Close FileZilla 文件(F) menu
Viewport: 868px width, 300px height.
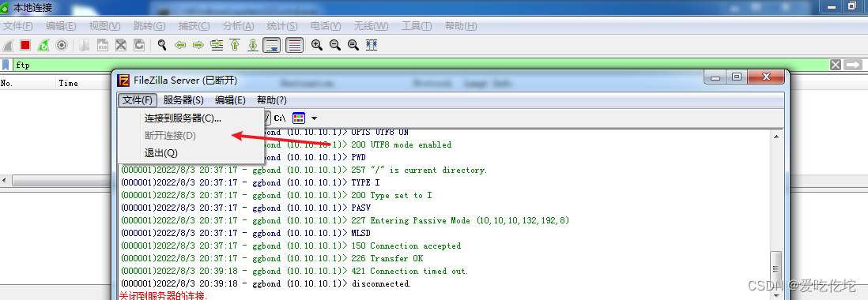138,100
